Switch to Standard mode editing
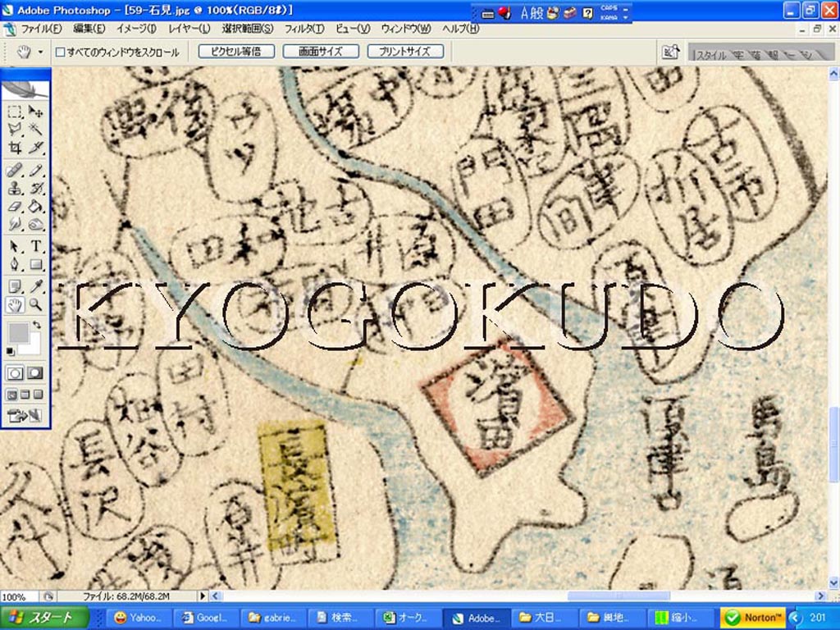Image resolution: width=840 pixels, height=630 pixels. pos(15,373)
